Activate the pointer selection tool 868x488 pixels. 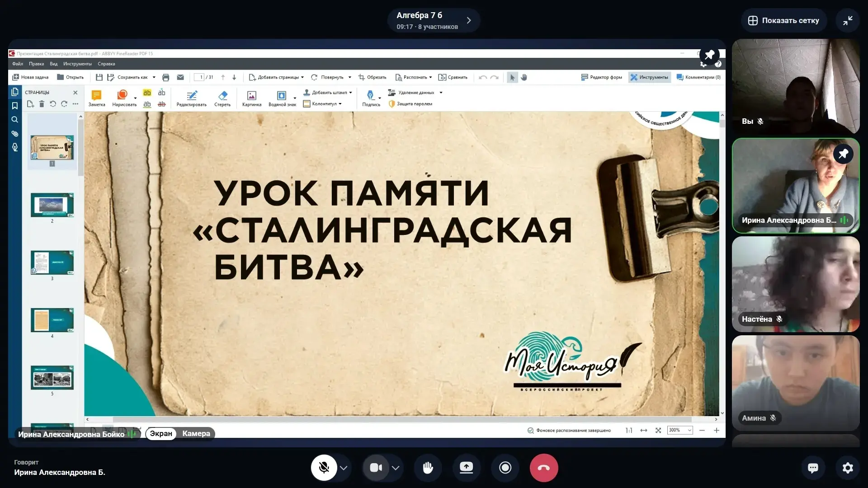coord(512,77)
